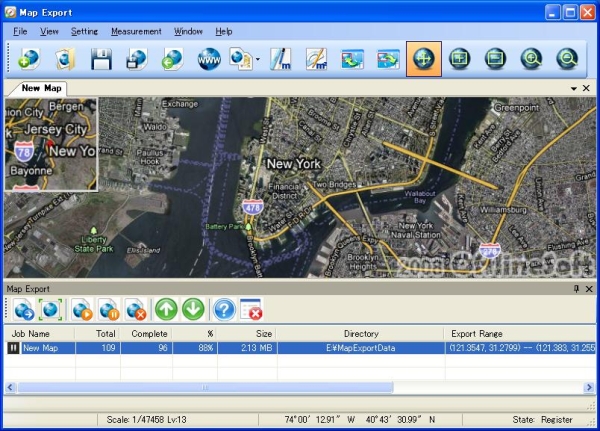Sort by Complete column header

point(149,334)
